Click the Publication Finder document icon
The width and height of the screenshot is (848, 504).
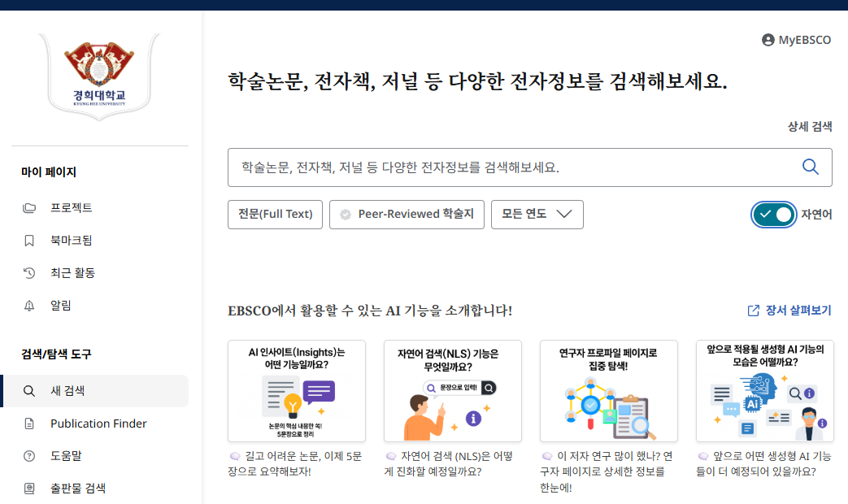29,424
